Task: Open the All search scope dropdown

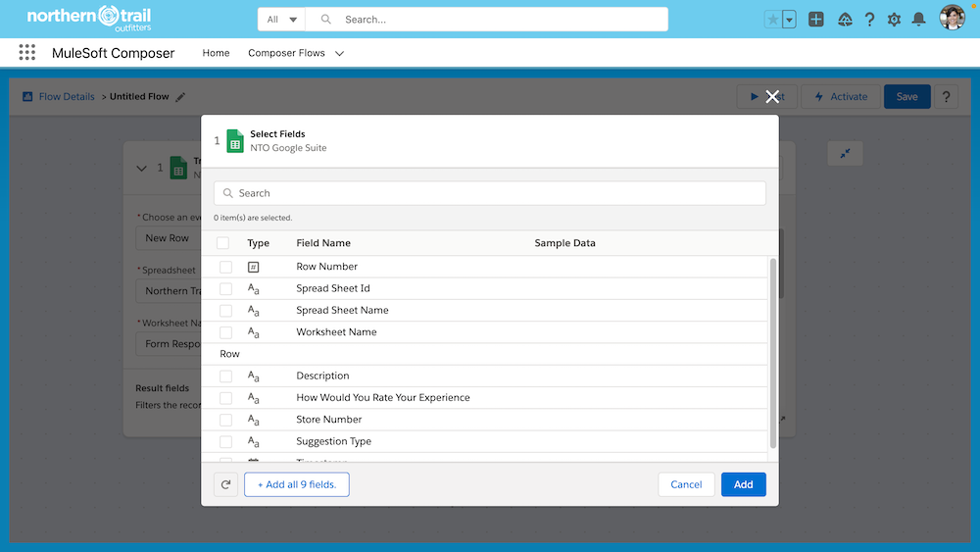Action: click(281, 20)
